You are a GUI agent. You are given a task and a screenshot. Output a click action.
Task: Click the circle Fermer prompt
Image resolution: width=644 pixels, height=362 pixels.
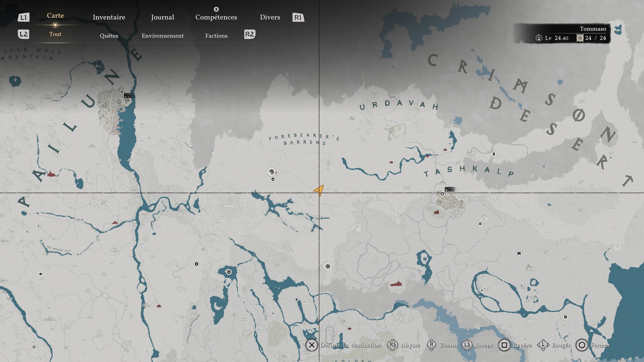pyautogui.click(x=593, y=345)
